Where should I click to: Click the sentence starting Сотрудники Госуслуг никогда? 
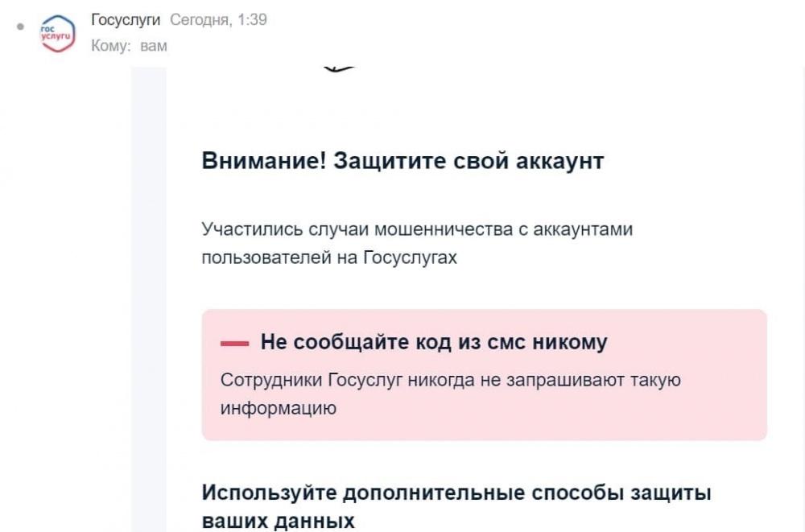click(451, 380)
